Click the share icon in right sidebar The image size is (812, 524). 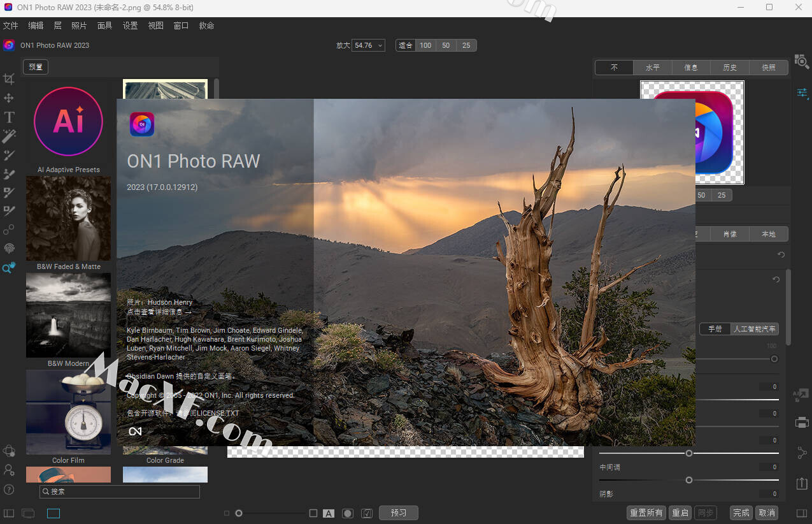[802, 453]
